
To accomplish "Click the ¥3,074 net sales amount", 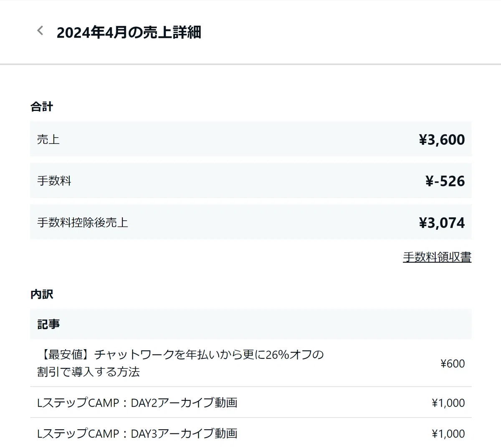I will [x=442, y=223].
